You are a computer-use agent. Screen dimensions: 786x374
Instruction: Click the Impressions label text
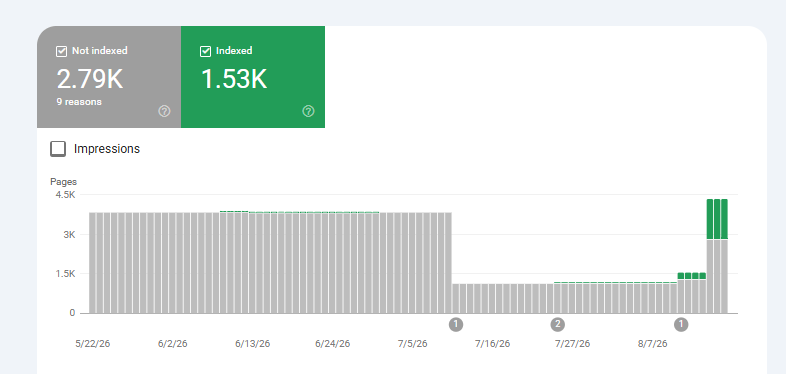pyautogui.click(x=107, y=149)
